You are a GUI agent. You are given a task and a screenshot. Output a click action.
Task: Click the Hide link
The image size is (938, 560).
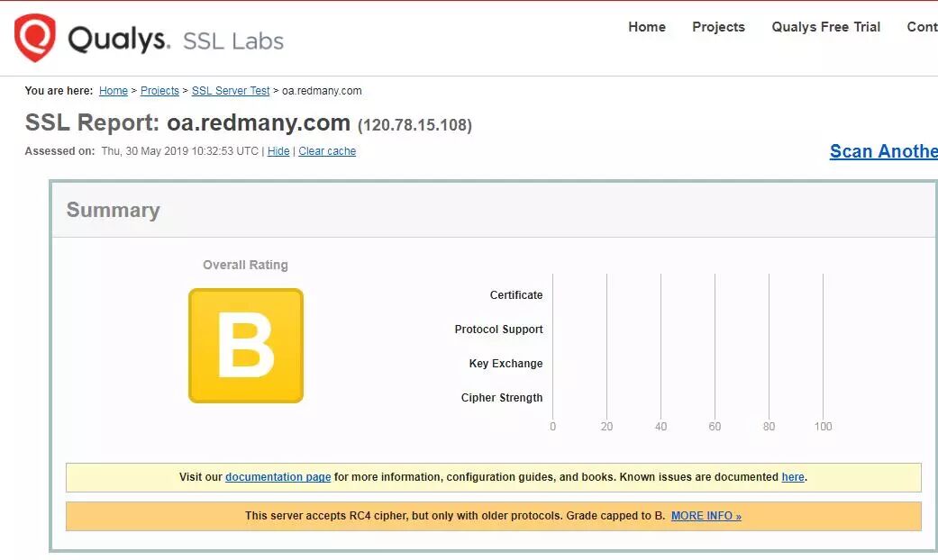[x=278, y=151]
